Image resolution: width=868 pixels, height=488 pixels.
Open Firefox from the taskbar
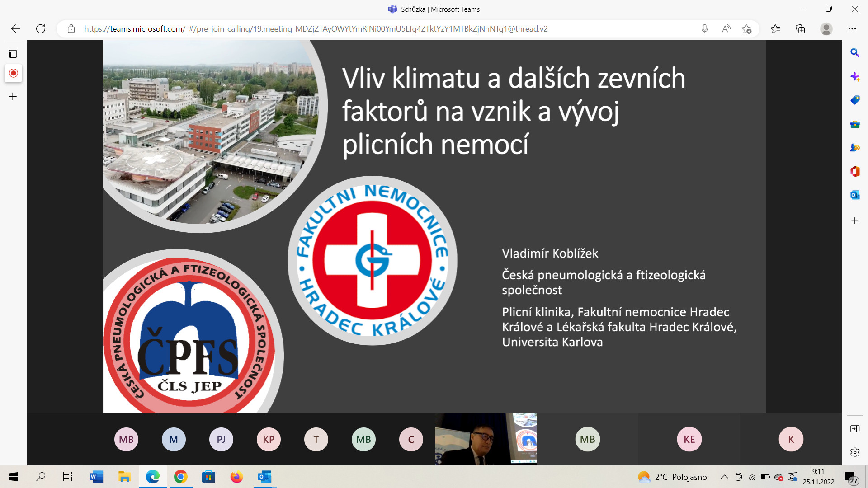236,477
